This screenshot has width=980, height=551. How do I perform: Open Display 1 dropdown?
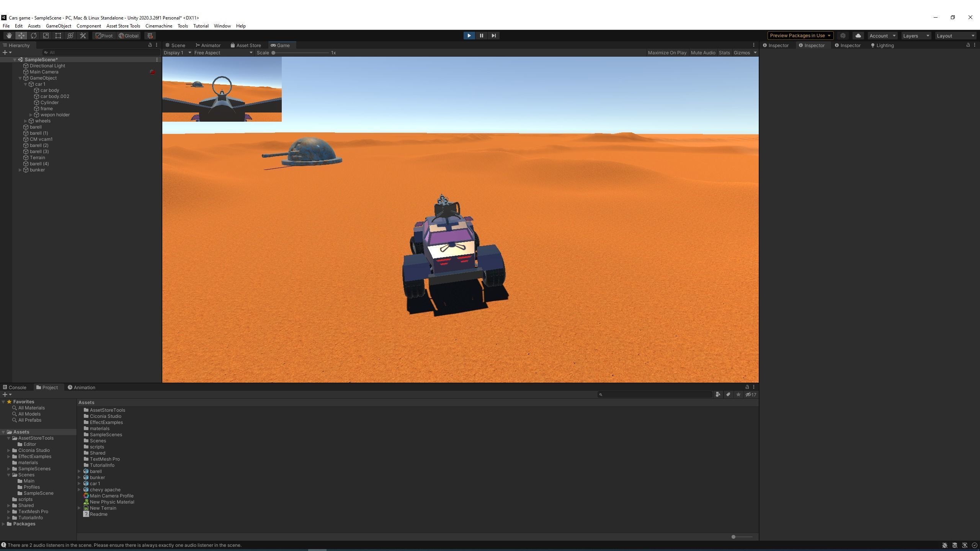[177, 53]
